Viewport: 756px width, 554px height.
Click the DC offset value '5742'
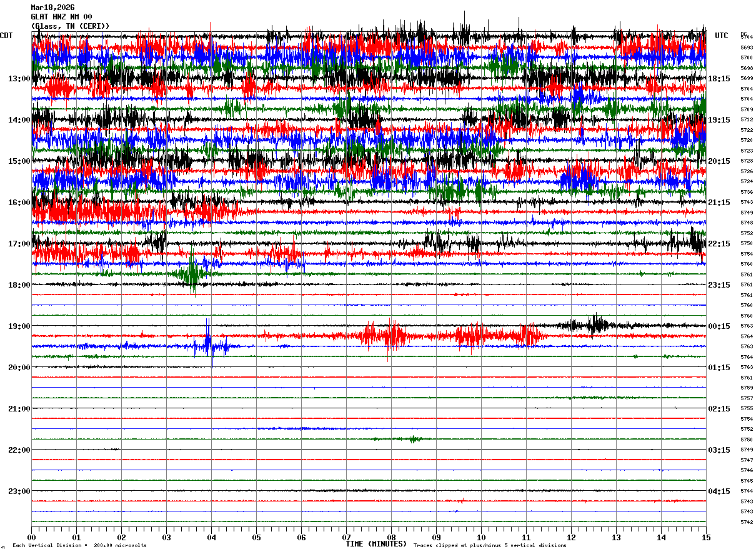tap(747, 522)
